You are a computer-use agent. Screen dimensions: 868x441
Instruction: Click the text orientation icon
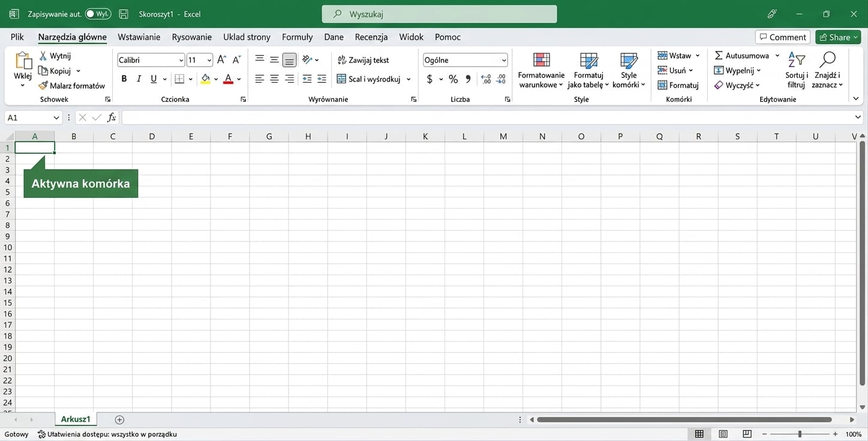(x=307, y=60)
